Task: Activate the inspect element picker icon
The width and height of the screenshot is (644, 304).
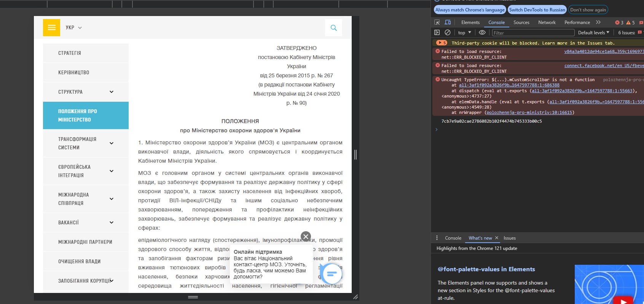Action: [437, 22]
